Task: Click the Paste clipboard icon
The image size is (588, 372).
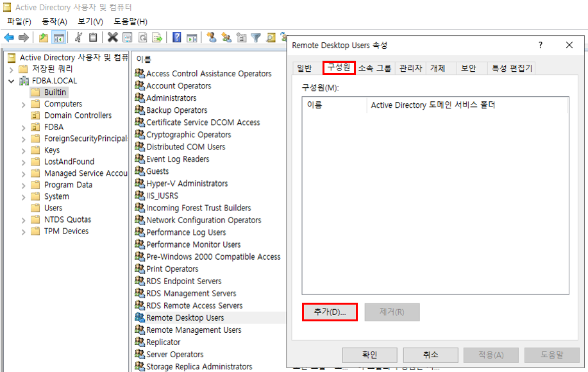Action: pos(92,37)
